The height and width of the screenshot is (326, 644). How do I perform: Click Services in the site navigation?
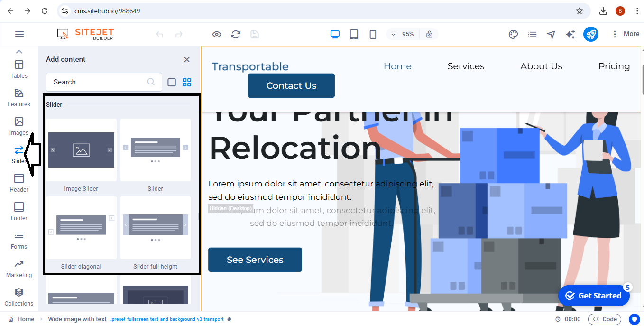466,66
